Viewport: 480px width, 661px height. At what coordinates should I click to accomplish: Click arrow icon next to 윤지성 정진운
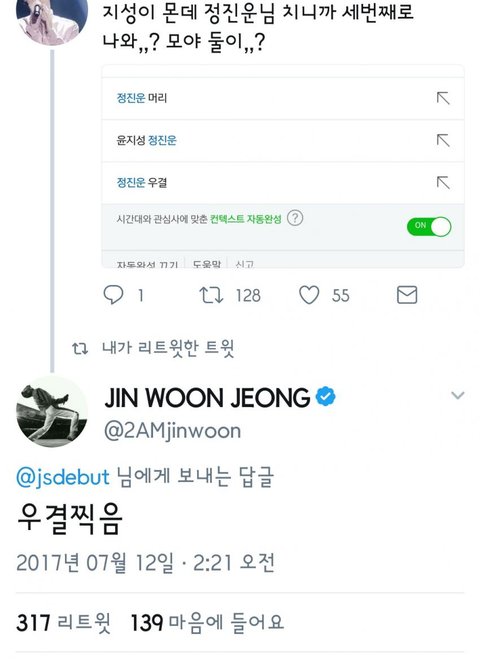tap(443, 140)
